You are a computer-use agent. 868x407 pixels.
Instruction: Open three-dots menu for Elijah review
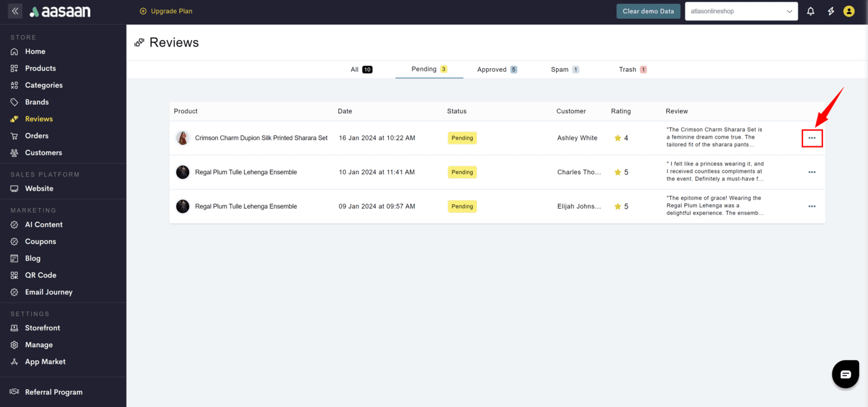[x=812, y=207]
